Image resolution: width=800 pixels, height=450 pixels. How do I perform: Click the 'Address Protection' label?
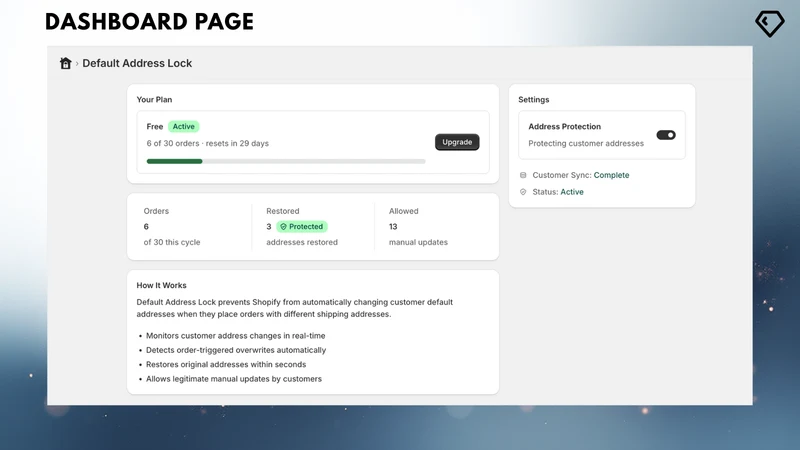tap(564, 127)
